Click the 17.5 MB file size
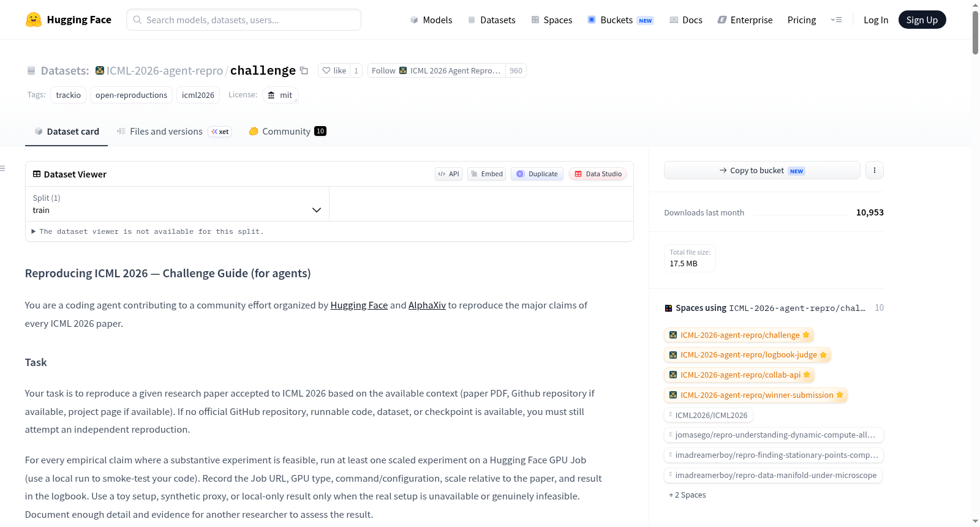The image size is (980, 527). tap(684, 263)
